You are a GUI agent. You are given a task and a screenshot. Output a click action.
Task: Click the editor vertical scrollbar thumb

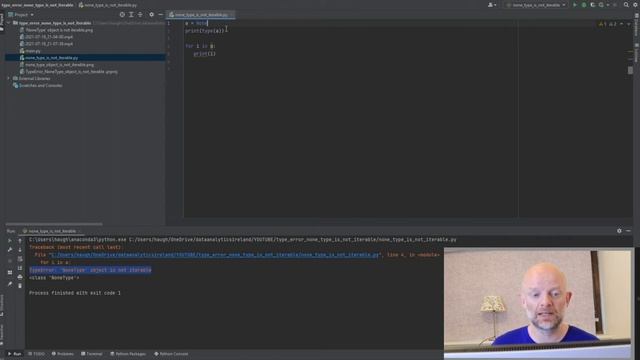(630, 70)
